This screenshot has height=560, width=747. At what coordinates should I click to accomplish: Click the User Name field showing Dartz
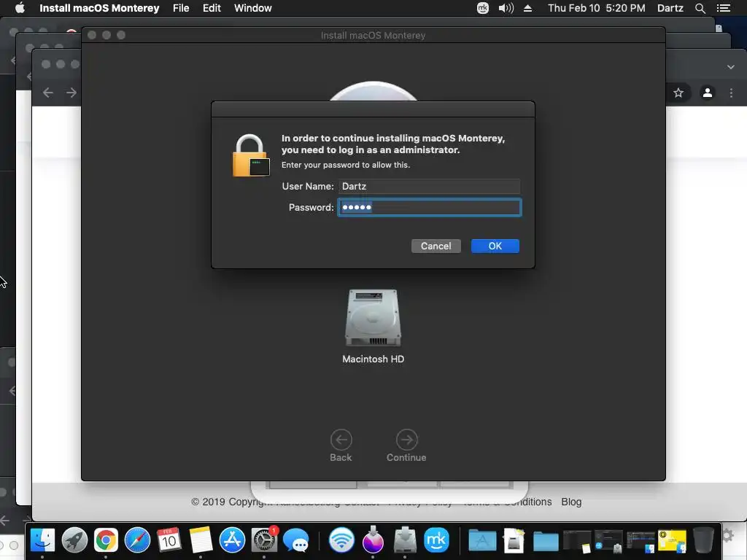click(x=429, y=186)
